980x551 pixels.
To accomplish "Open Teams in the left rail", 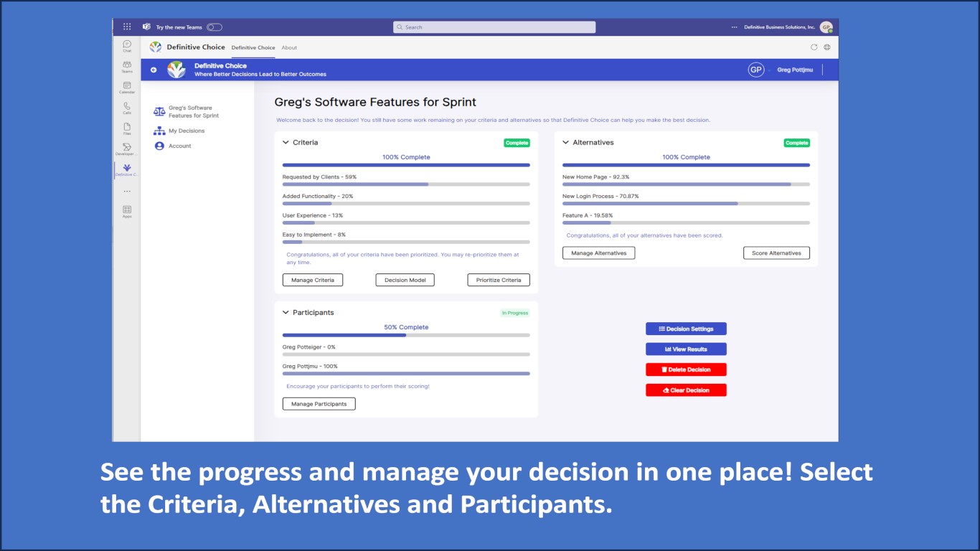I will click(x=127, y=67).
